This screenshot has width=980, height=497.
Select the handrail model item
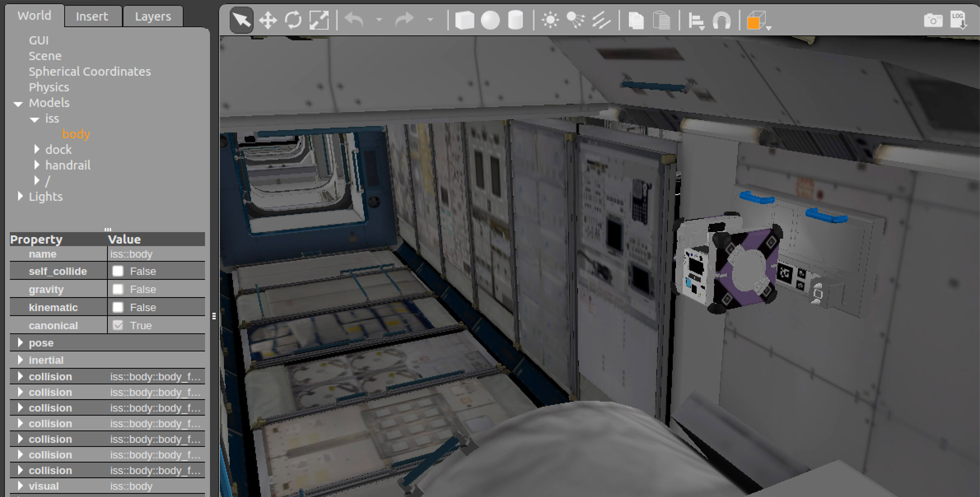68,165
